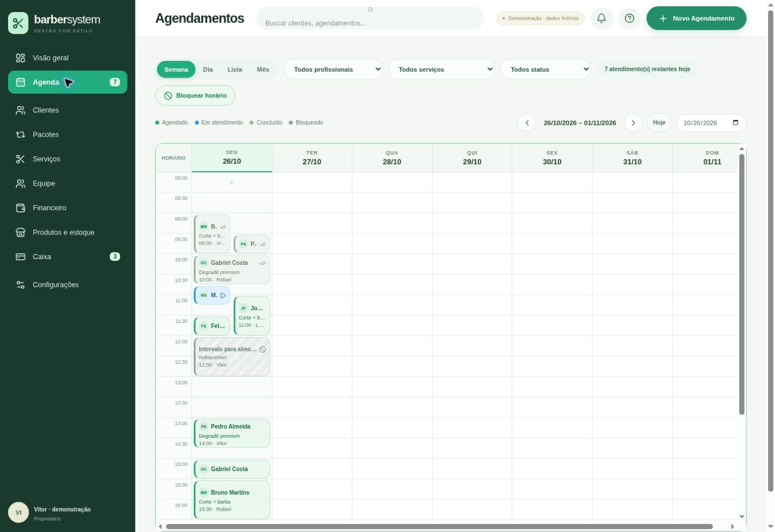Viewport: 775px width, 532px height.
Task: Click the calendar vertical scrollbar
Action: click(742, 284)
